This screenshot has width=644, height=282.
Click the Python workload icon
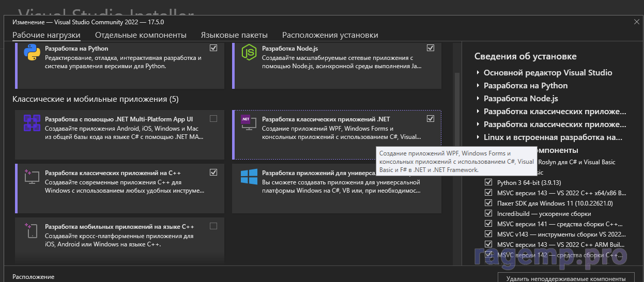click(32, 53)
